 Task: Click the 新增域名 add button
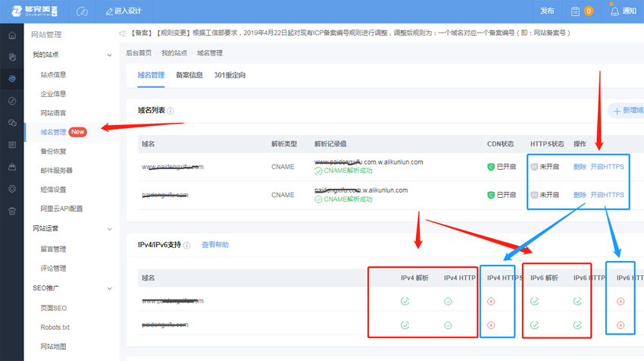coord(628,111)
